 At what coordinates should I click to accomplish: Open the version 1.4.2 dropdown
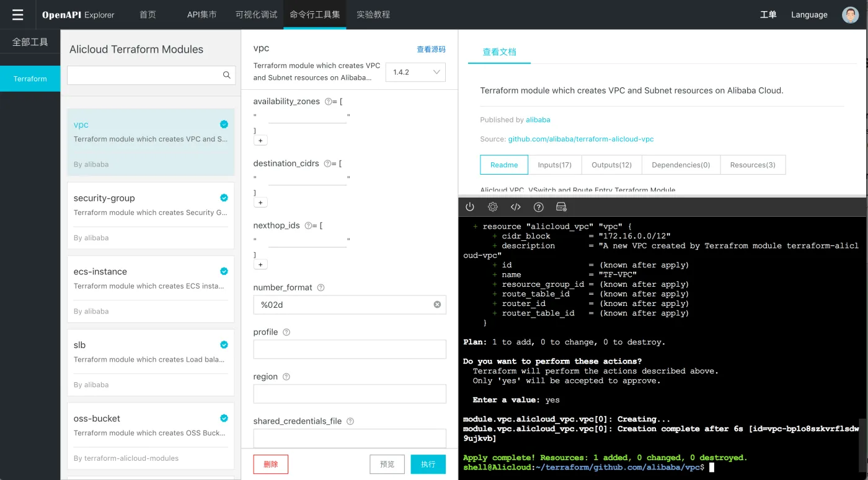[415, 72]
